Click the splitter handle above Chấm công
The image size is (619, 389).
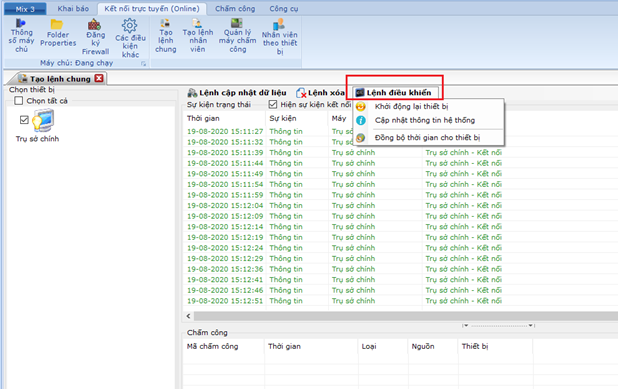(499, 326)
